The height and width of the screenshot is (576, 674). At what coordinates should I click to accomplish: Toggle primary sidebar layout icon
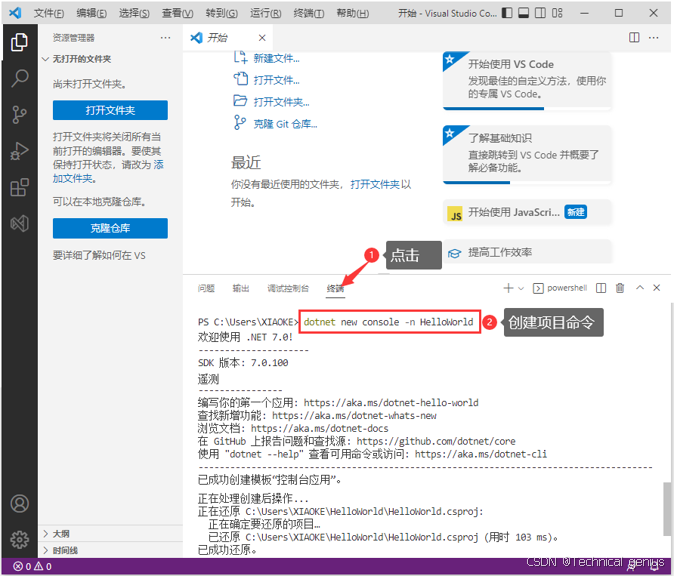pyautogui.click(x=507, y=13)
